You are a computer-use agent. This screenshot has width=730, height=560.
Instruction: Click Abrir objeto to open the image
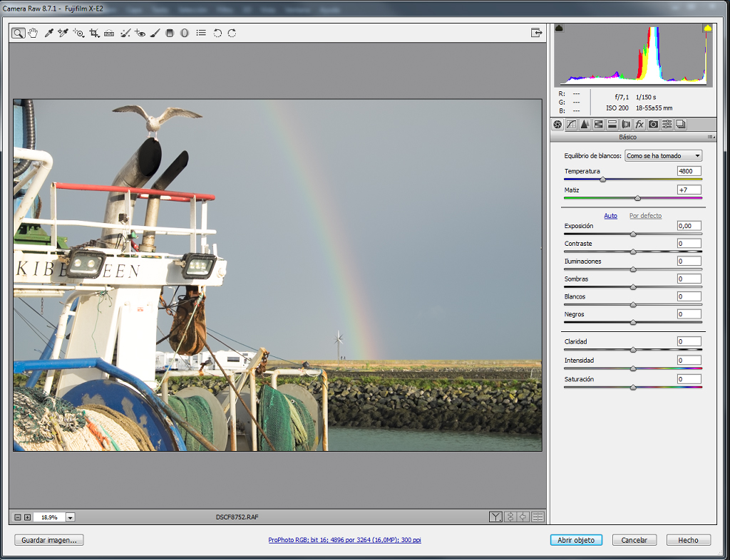point(576,540)
